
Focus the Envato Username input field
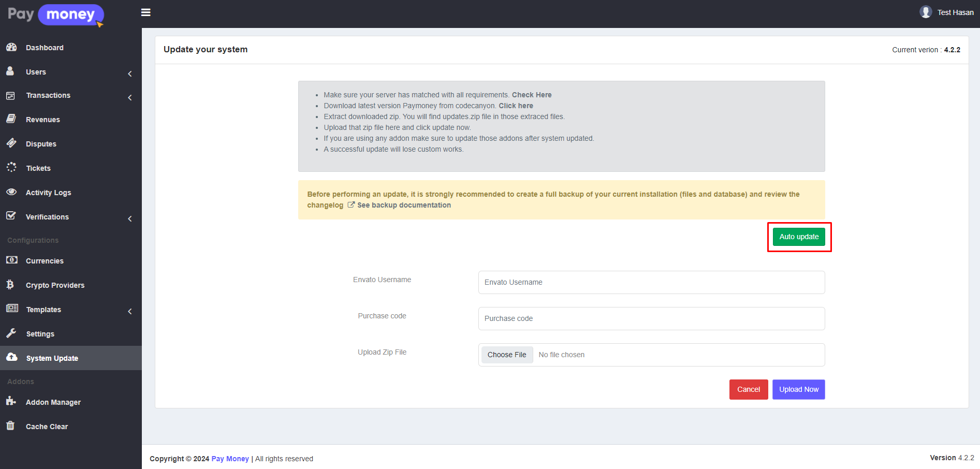pyautogui.click(x=651, y=282)
